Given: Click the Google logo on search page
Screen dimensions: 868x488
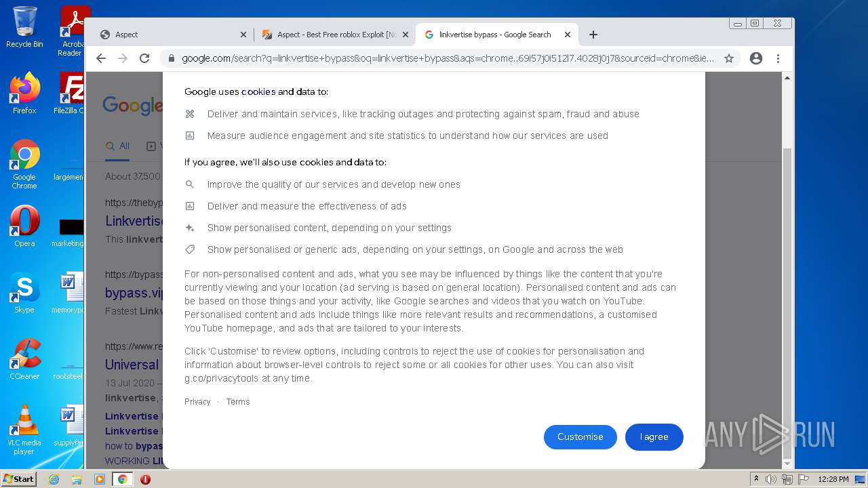Looking at the screenshot, I should click(133, 105).
